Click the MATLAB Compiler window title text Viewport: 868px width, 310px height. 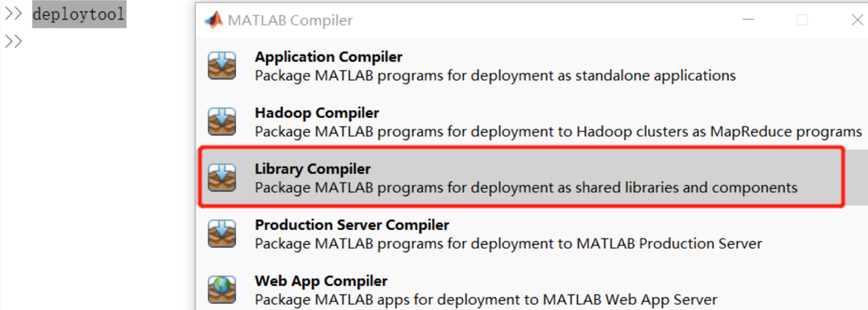click(x=290, y=20)
